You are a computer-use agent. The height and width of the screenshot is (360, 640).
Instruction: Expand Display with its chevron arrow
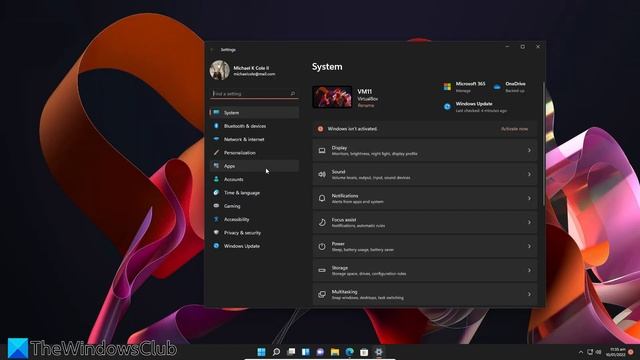point(529,151)
